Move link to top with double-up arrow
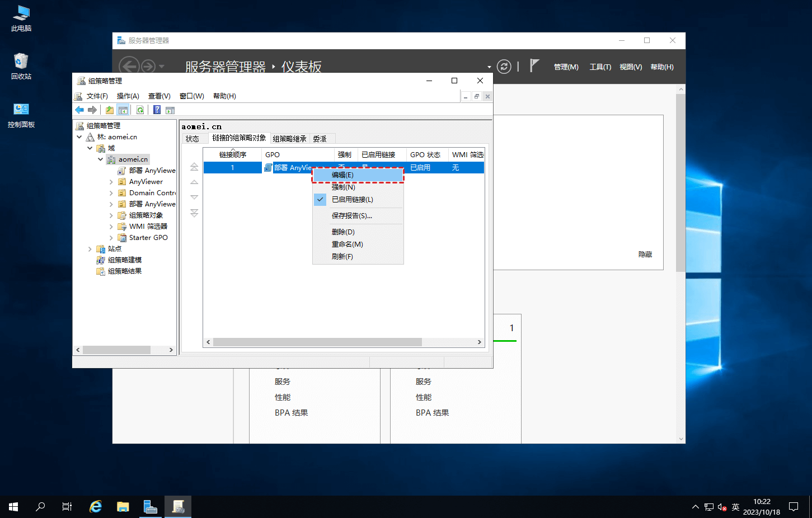Image resolution: width=812 pixels, height=518 pixels. pyautogui.click(x=194, y=167)
